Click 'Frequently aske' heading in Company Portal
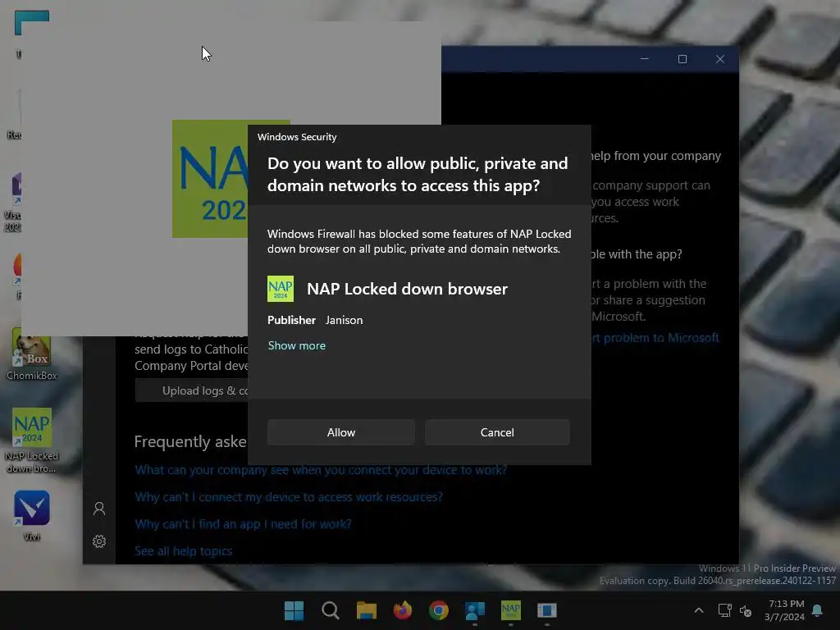 tap(190, 441)
